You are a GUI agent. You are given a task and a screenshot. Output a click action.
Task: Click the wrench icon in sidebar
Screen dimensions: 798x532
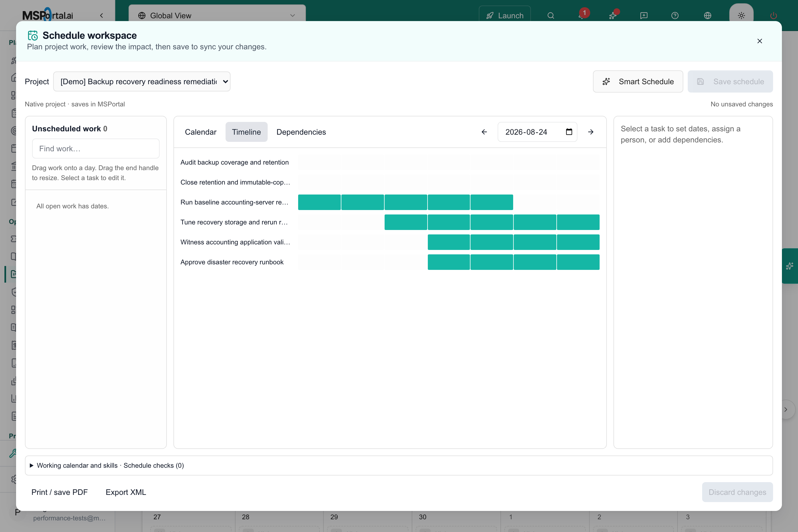coord(13,453)
